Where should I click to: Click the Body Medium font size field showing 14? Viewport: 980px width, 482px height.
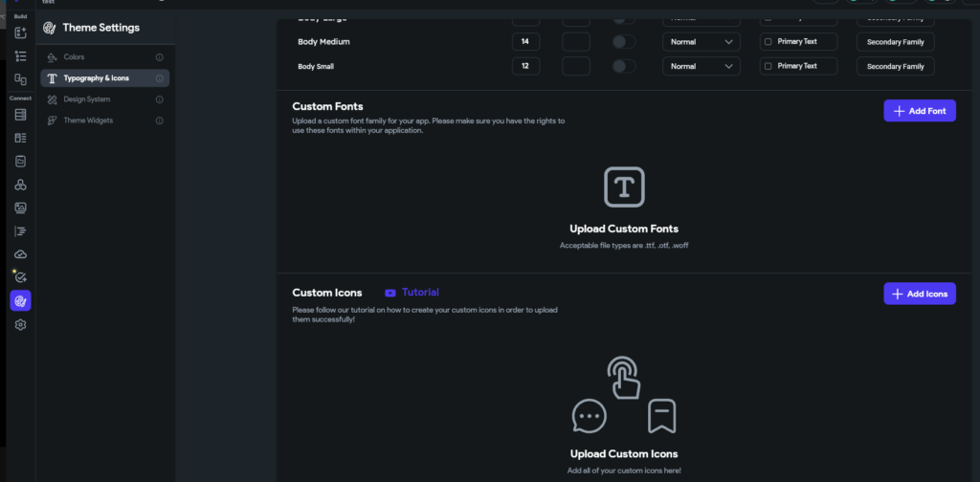pyautogui.click(x=525, y=42)
